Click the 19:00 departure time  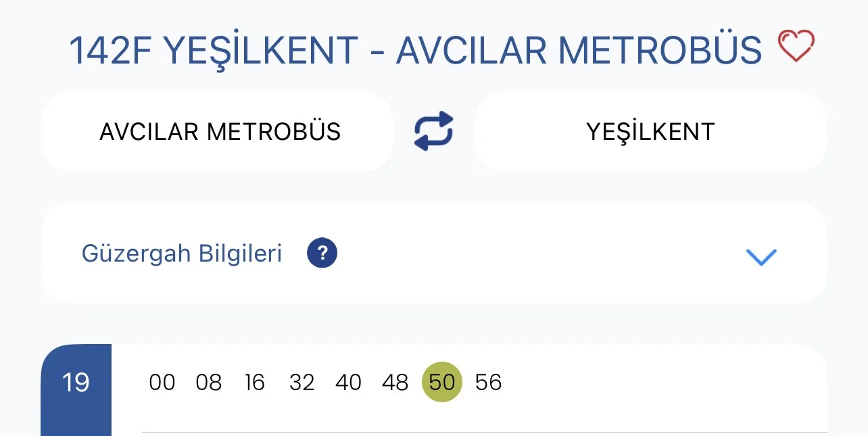162,383
